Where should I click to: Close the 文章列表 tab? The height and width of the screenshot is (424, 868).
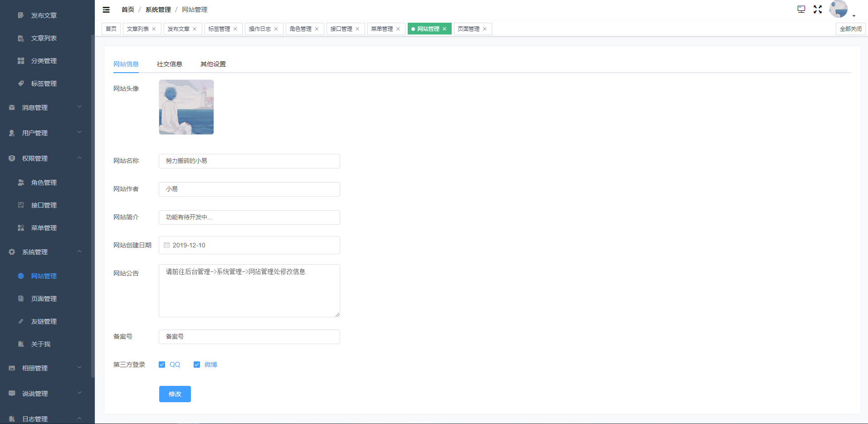pos(154,29)
